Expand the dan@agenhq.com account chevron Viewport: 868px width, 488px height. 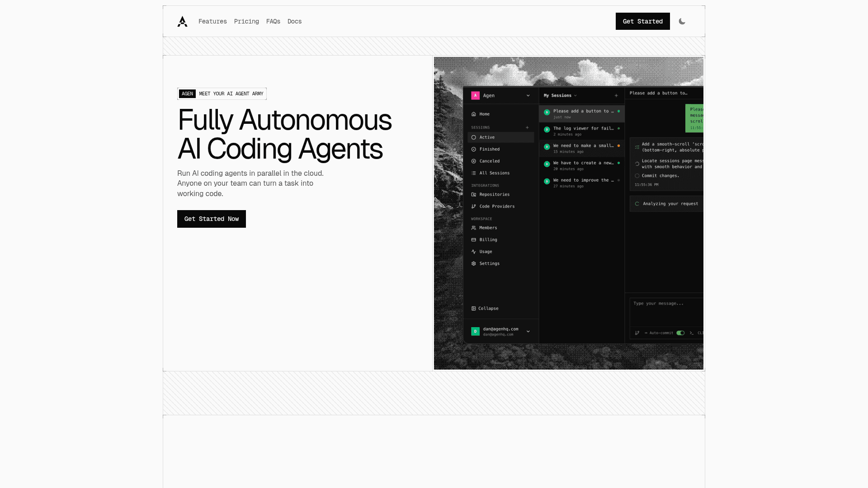click(x=528, y=332)
